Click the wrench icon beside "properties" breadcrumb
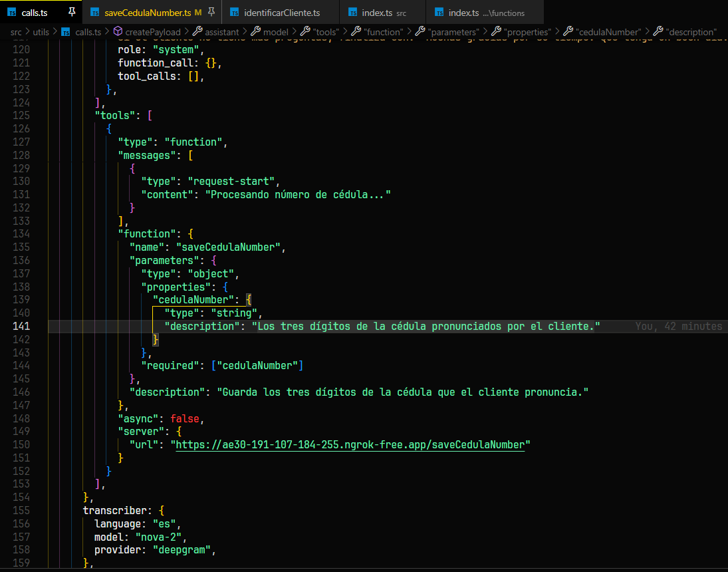The image size is (728, 572). pyautogui.click(x=496, y=32)
